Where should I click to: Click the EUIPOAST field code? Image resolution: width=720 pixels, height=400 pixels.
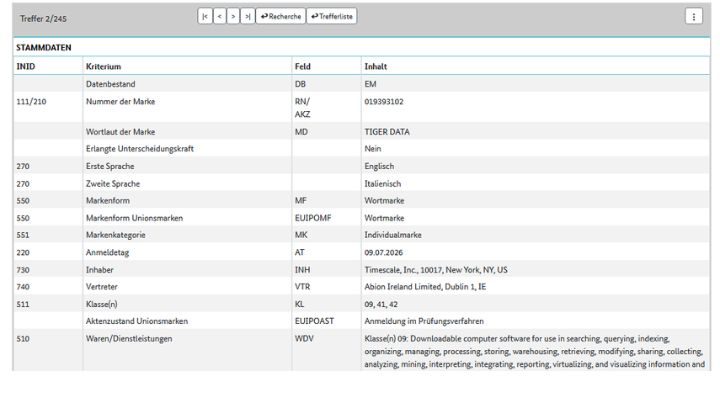click(315, 321)
